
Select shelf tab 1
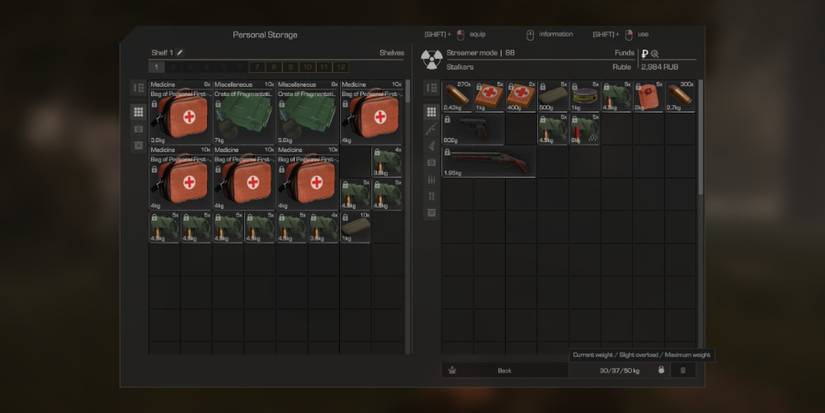156,67
